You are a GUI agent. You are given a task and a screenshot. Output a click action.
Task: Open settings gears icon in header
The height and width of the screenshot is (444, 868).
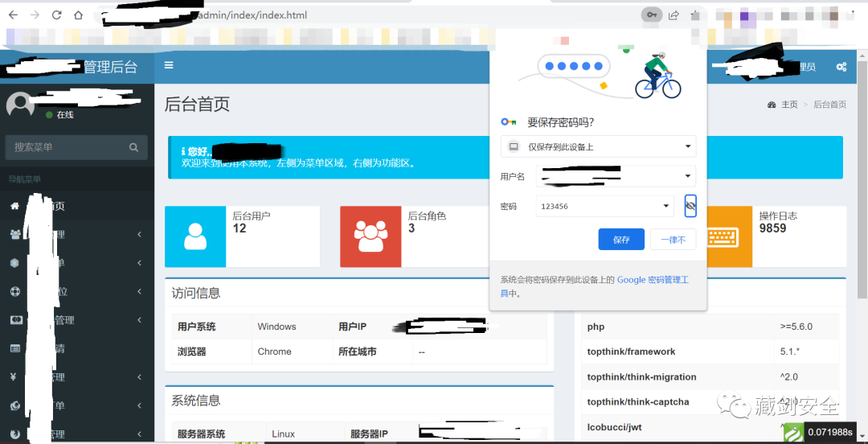(841, 67)
